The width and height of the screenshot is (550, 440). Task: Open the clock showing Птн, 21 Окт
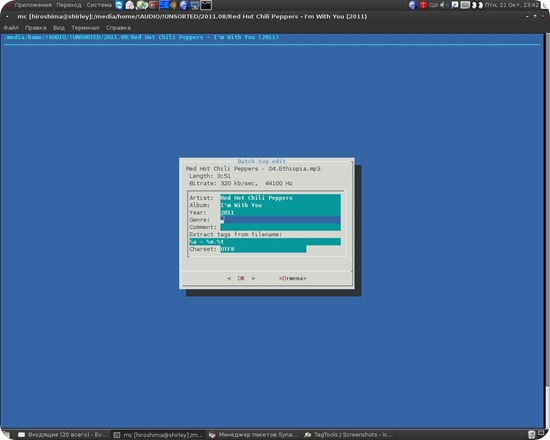coord(511,5)
